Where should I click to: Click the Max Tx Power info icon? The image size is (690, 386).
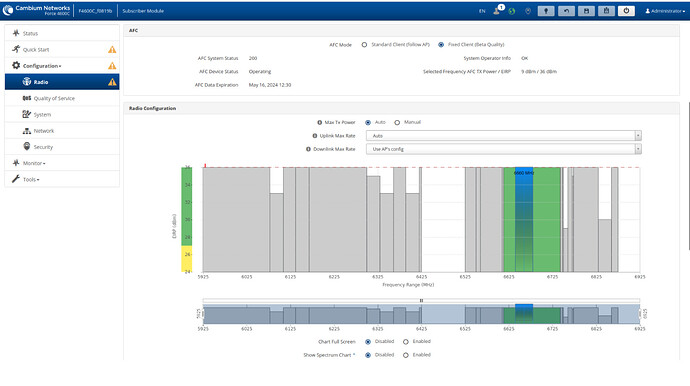319,122
